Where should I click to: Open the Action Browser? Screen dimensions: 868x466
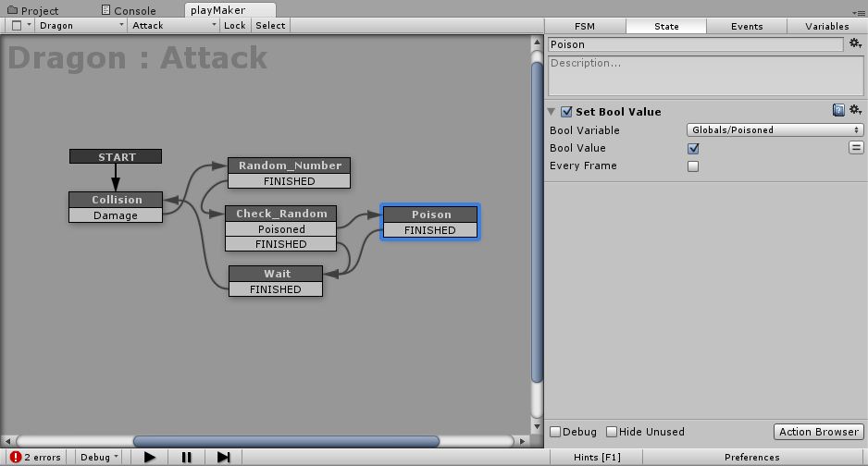pos(819,432)
